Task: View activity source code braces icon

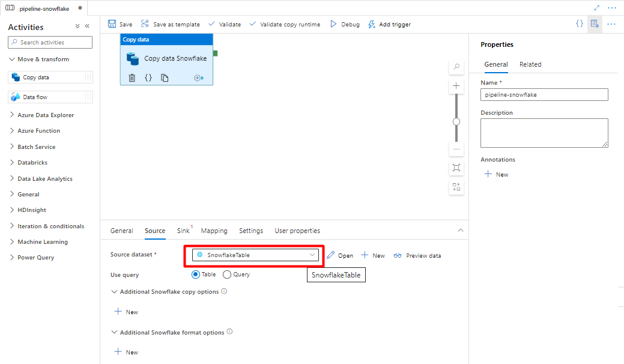Action: pos(148,77)
